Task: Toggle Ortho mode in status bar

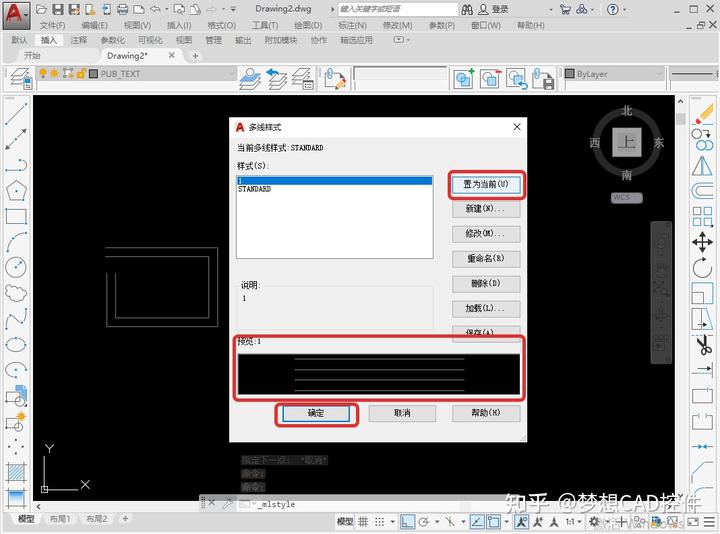Action: pos(407,522)
